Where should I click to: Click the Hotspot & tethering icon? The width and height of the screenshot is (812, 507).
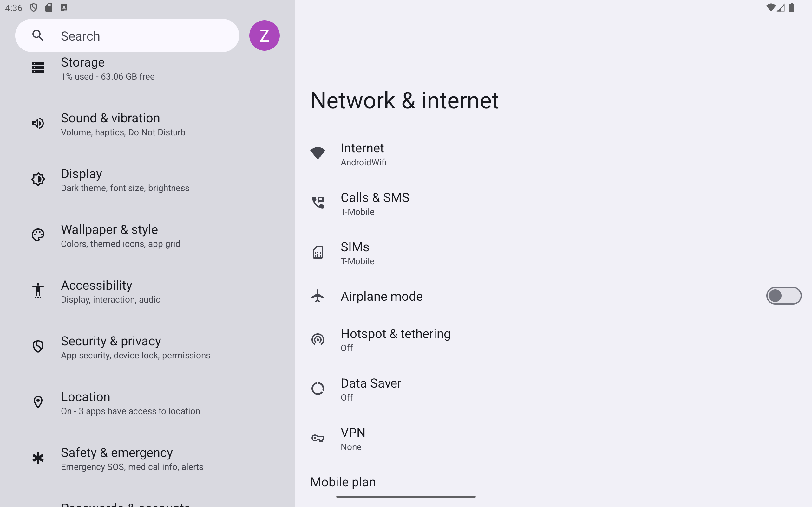[318, 339]
